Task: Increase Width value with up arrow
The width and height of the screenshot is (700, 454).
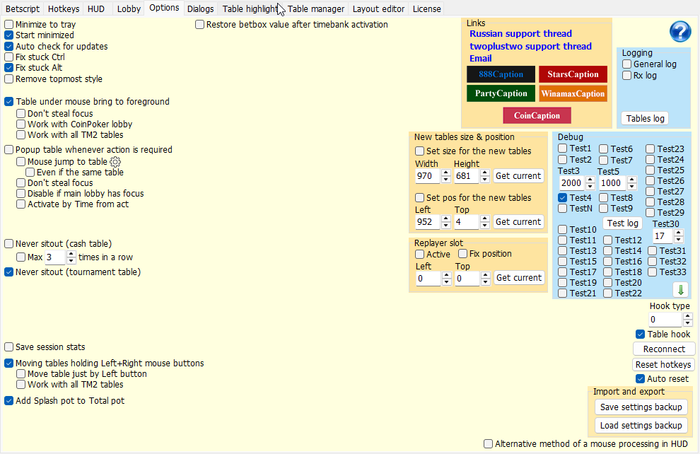Action: coord(446,173)
